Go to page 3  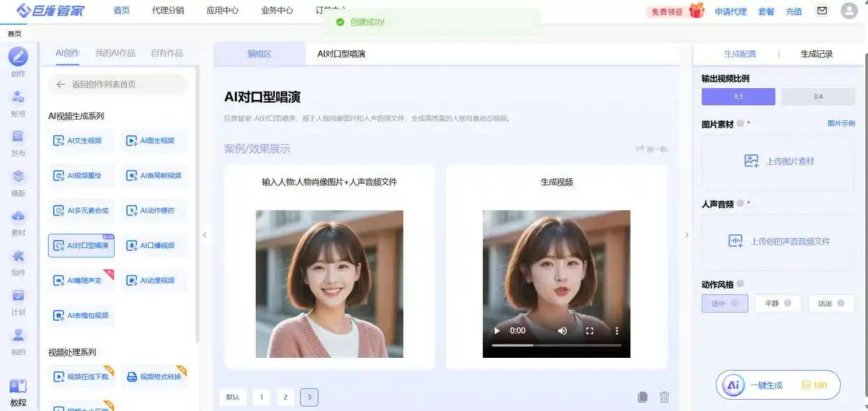[x=309, y=397]
